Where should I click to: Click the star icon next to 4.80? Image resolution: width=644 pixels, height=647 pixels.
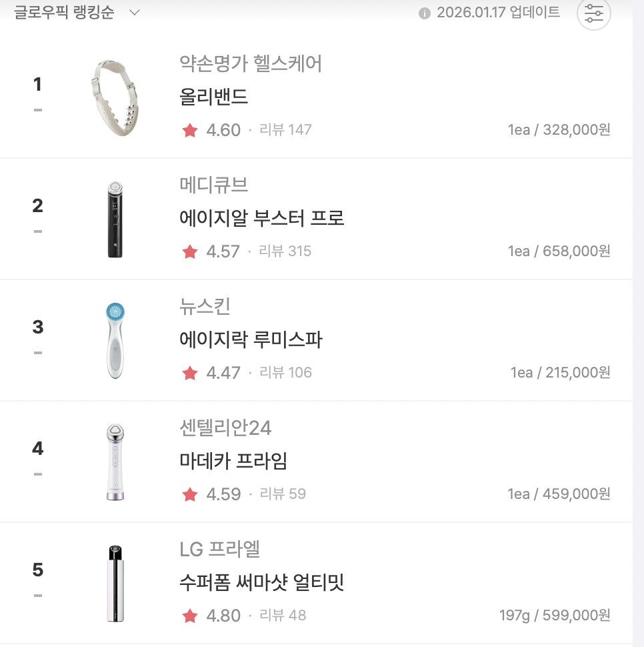point(190,616)
